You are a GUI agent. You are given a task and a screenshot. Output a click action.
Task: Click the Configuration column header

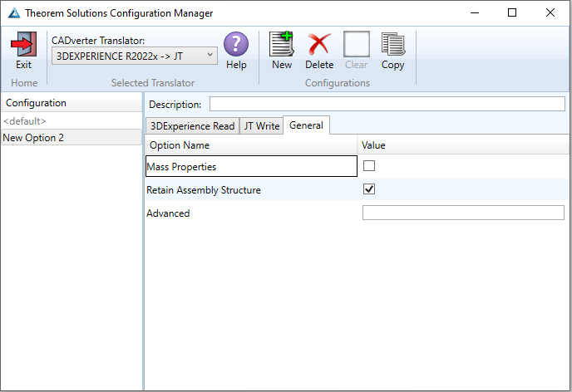[x=71, y=103]
